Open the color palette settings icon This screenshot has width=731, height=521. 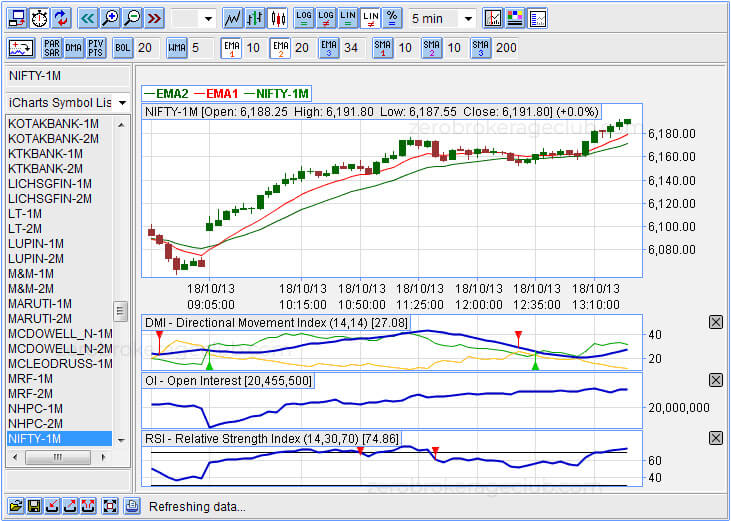pos(515,19)
